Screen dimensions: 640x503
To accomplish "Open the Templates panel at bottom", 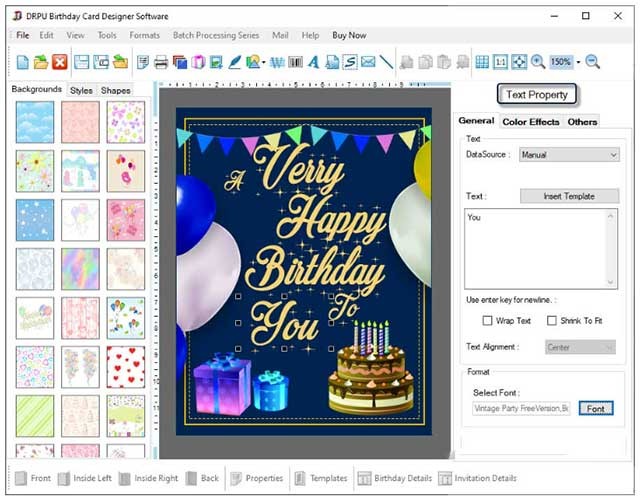I will [x=321, y=478].
